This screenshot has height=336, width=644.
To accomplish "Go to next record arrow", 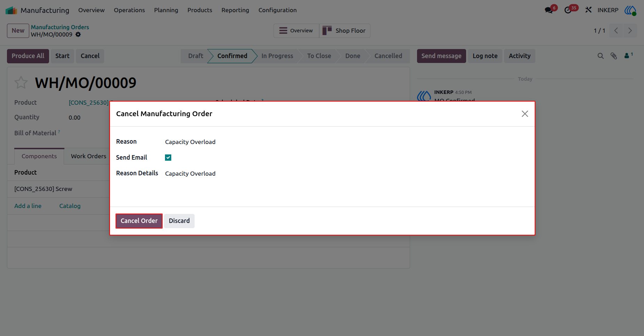I will pos(630,31).
